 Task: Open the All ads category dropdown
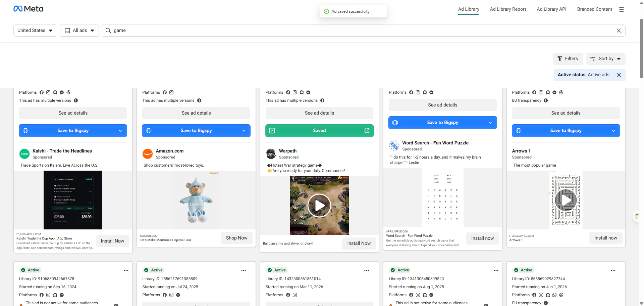click(x=79, y=31)
